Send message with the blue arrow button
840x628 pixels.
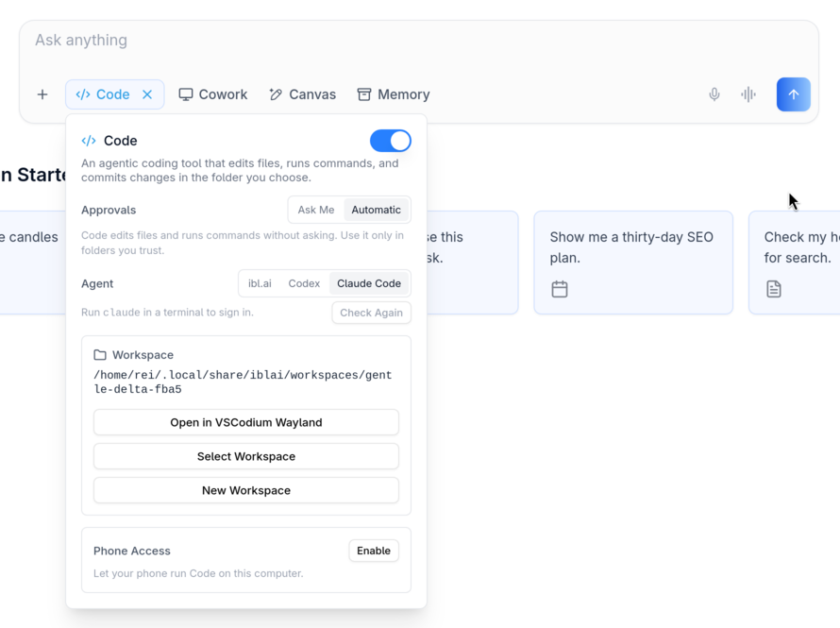[x=794, y=94]
